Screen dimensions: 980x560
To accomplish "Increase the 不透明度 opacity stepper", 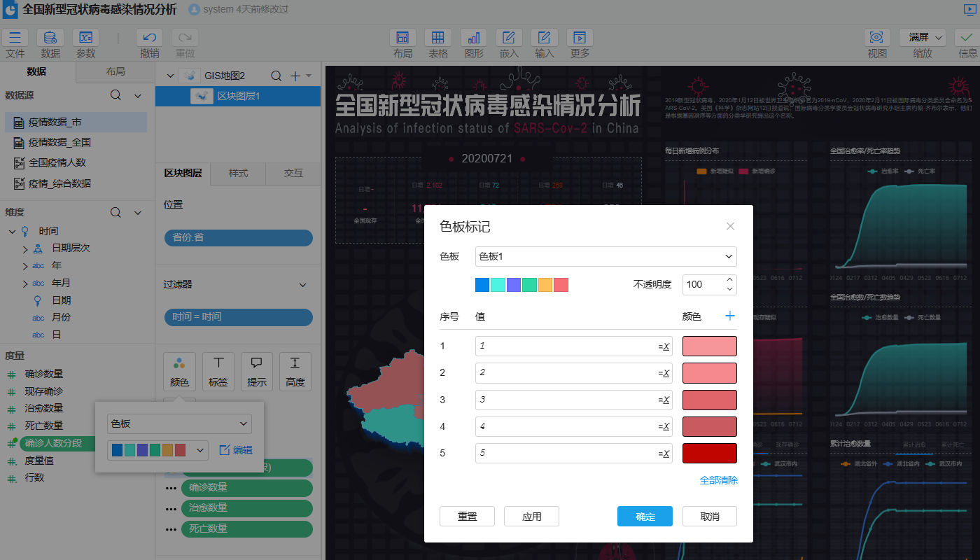I will click(x=730, y=280).
